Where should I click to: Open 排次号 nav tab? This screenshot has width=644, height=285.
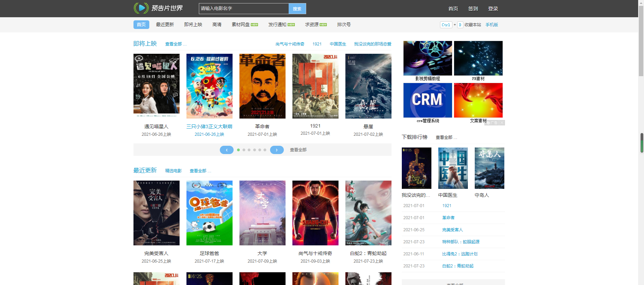344,24
